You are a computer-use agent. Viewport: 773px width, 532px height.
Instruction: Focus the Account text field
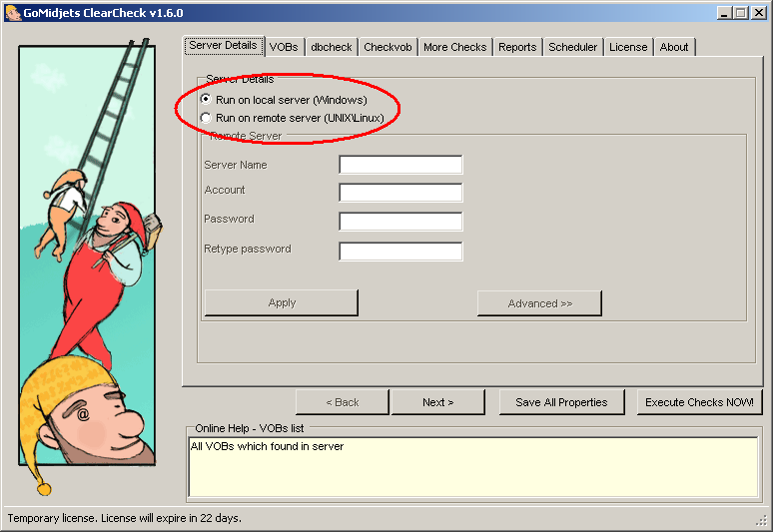[400, 193]
